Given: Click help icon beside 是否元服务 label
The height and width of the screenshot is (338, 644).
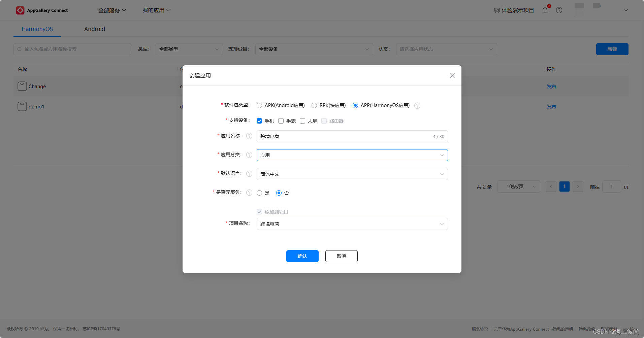Looking at the screenshot, I should (x=249, y=193).
